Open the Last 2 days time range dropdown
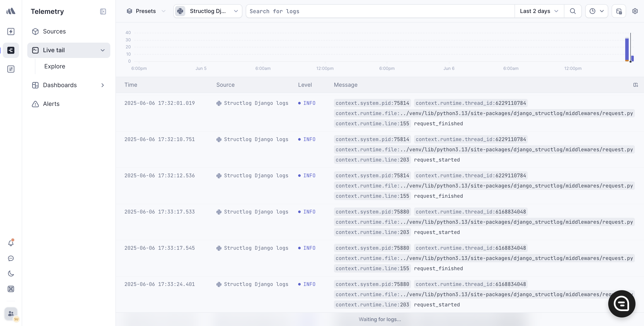Image resolution: width=644 pixels, height=326 pixels. pyautogui.click(x=539, y=11)
